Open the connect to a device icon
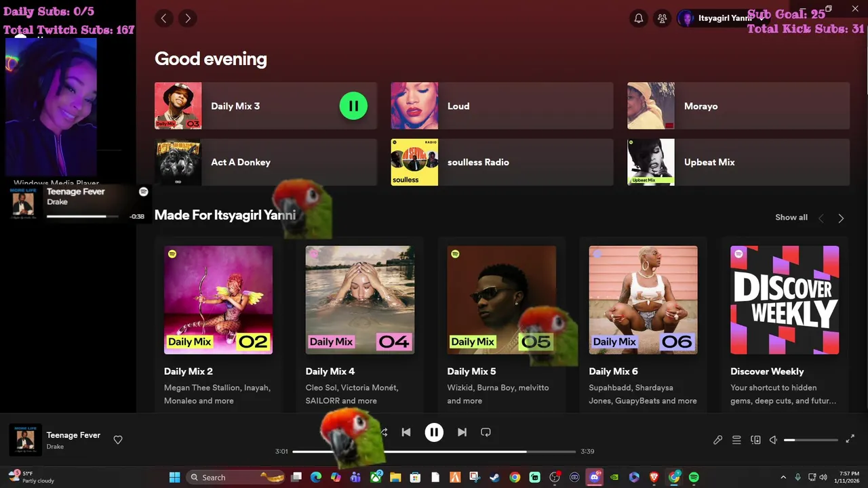 (755, 440)
